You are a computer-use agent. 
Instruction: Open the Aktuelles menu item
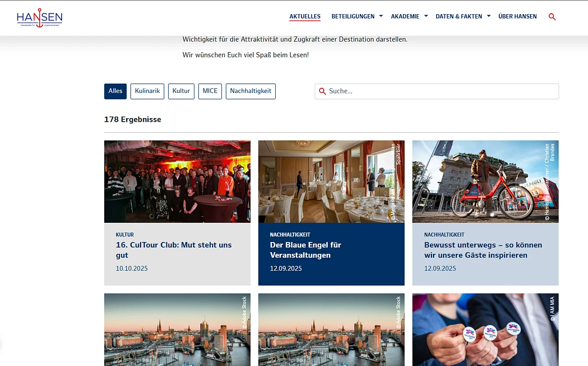[x=305, y=16]
